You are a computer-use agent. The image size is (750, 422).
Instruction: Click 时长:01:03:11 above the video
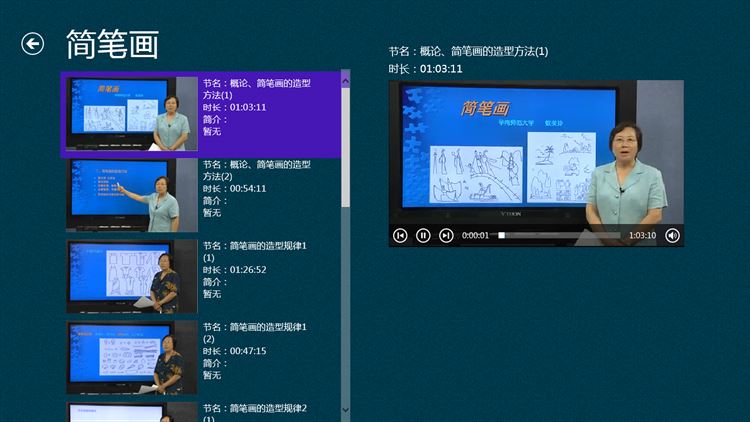coord(425,69)
